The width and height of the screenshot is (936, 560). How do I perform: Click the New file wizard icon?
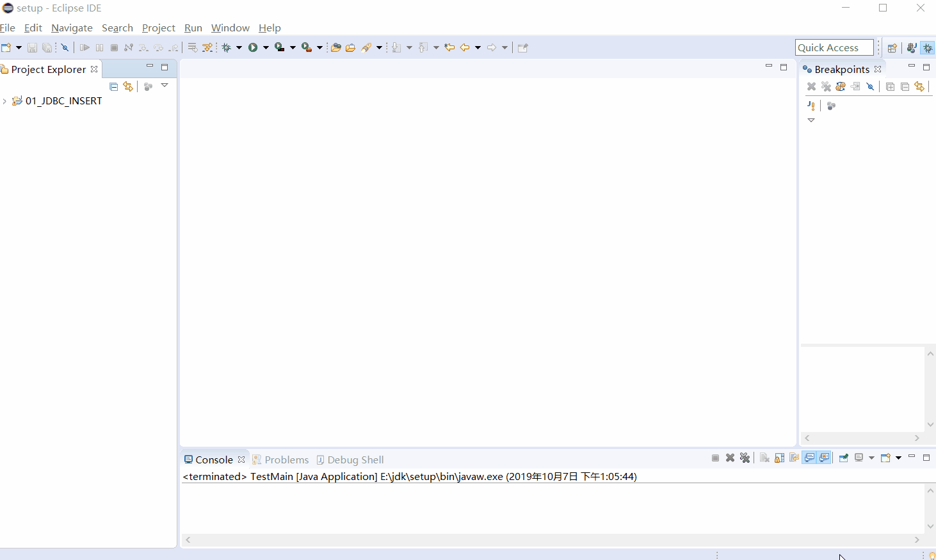pyautogui.click(x=6, y=47)
